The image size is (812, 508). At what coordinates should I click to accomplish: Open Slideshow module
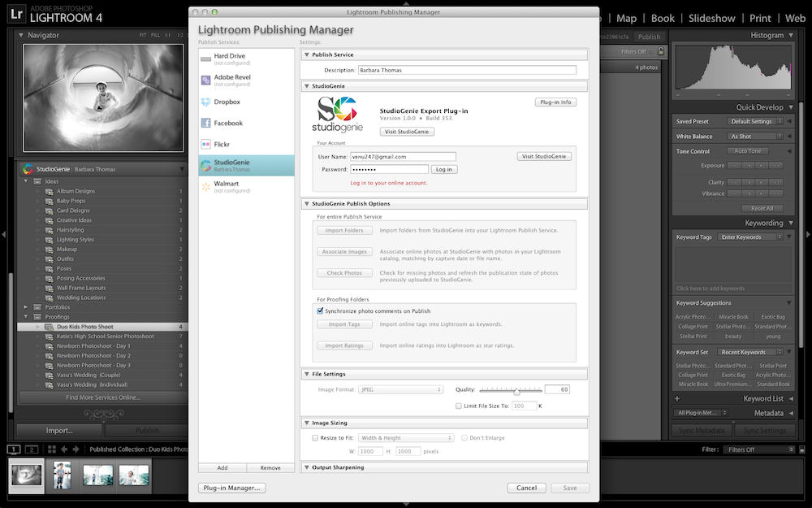click(x=711, y=18)
